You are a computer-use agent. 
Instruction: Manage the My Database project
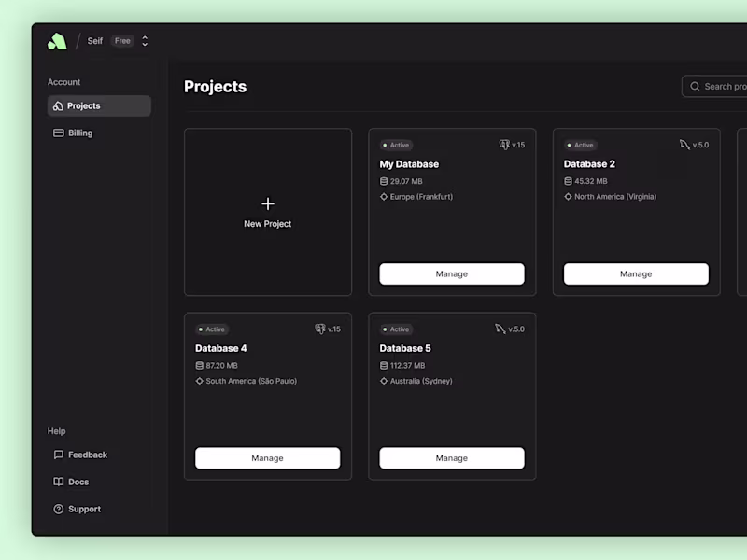click(x=452, y=273)
